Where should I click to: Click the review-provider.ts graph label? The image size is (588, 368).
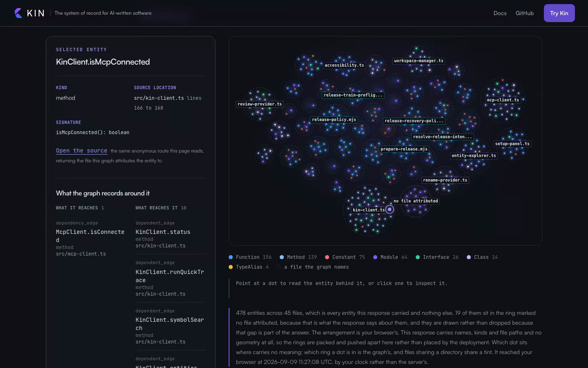pyautogui.click(x=260, y=104)
